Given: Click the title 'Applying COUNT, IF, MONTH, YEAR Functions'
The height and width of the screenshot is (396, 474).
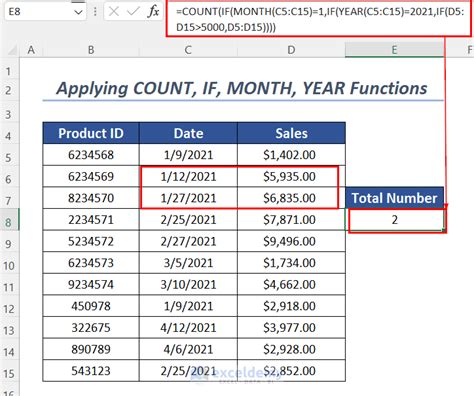Looking at the screenshot, I should coord(242,89).
